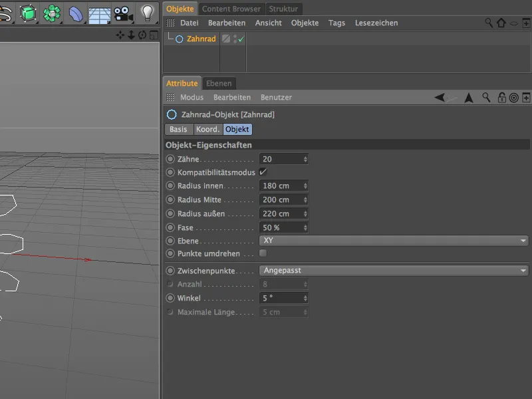This screenshot has width=532, height=399.
Task: Click the viewport zoom arrows icon
Action: tap(131, 35)
